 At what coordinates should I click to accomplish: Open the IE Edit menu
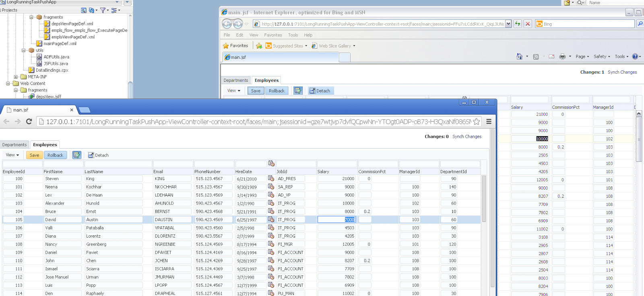point(239,35)
